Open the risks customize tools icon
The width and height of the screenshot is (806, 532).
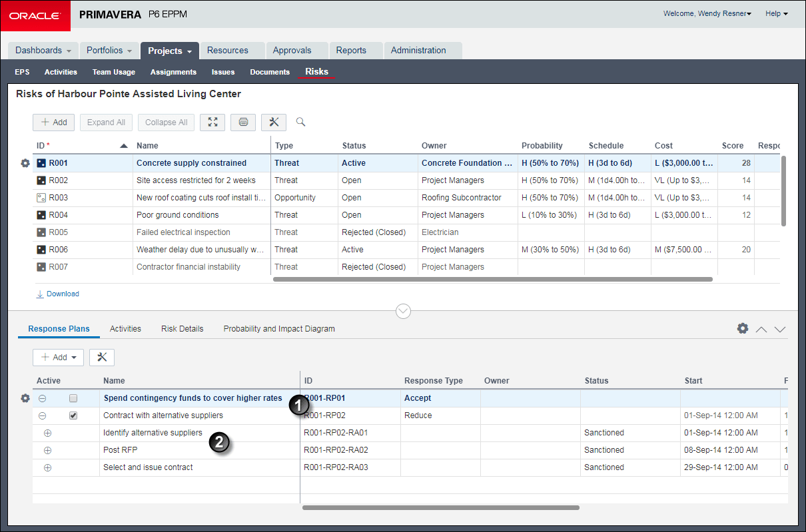pyautogui.click(x=274, y=122)
